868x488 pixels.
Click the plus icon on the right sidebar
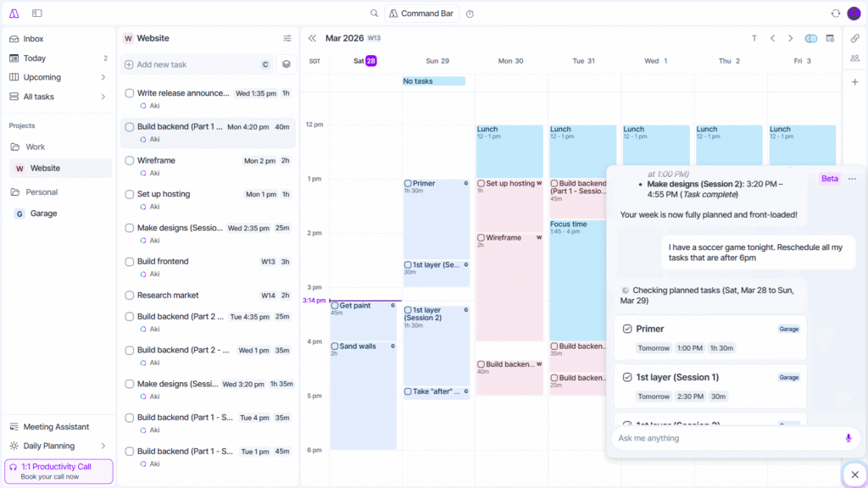click(x=856, y=81)
